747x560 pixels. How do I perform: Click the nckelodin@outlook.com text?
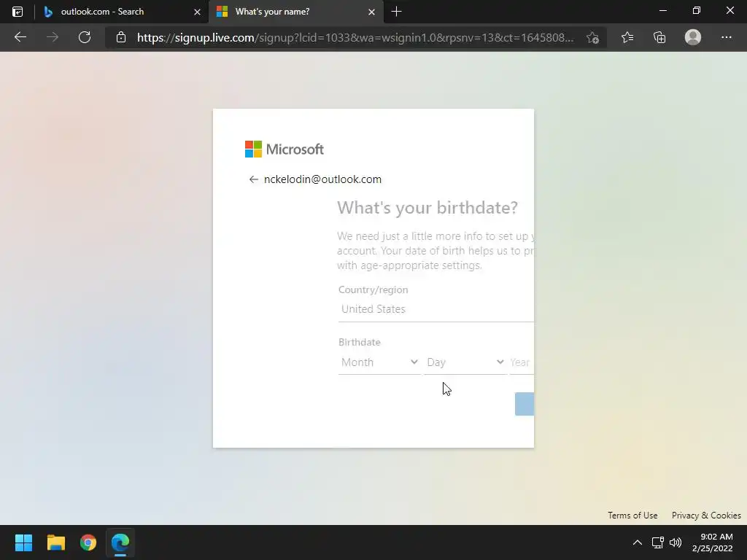click(322, 179)
